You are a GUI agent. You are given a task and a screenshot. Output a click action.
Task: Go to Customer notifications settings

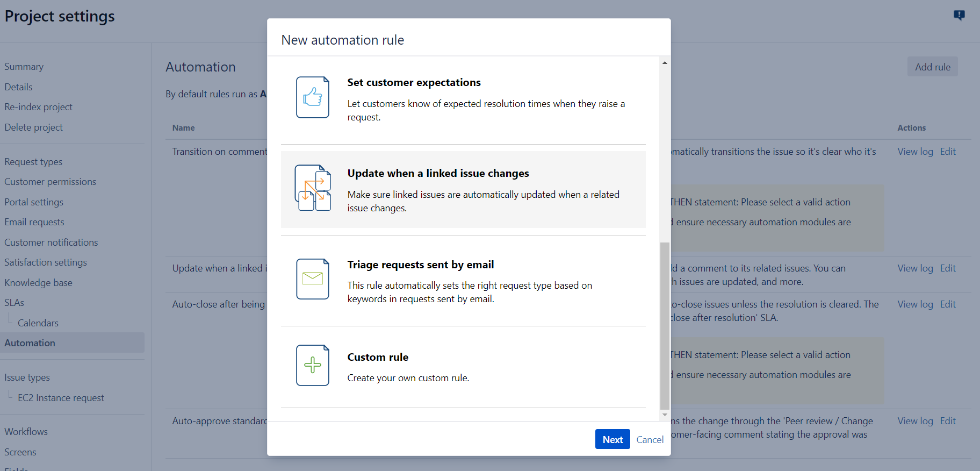click(51, 242)
